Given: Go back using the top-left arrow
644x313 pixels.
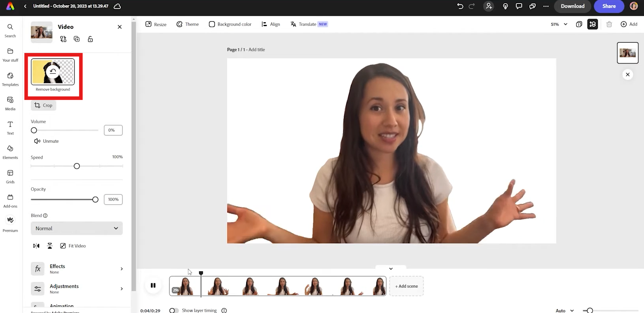Looking at the screenshot, I should 25,6.
